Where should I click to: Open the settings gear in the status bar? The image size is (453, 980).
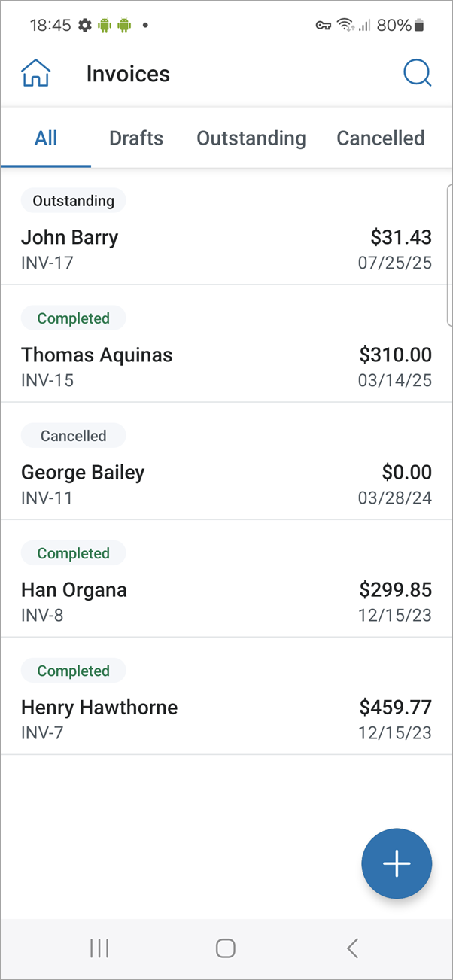(85, 25)
